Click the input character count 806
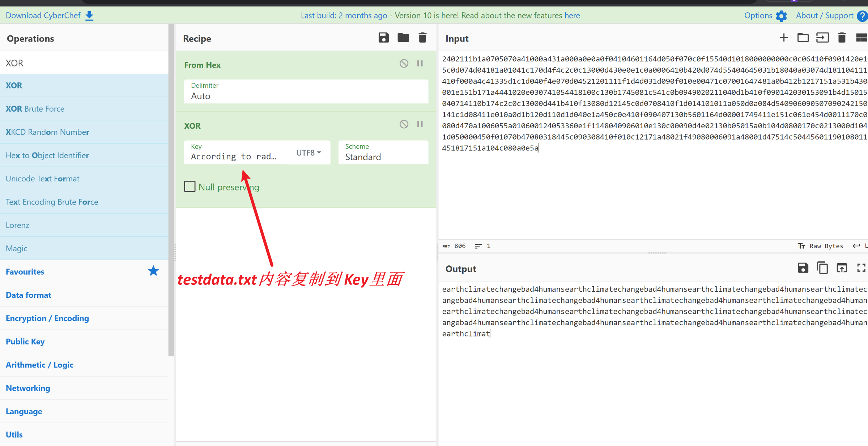Viewport: 868px width, 446px height. [x=454, y=246]
